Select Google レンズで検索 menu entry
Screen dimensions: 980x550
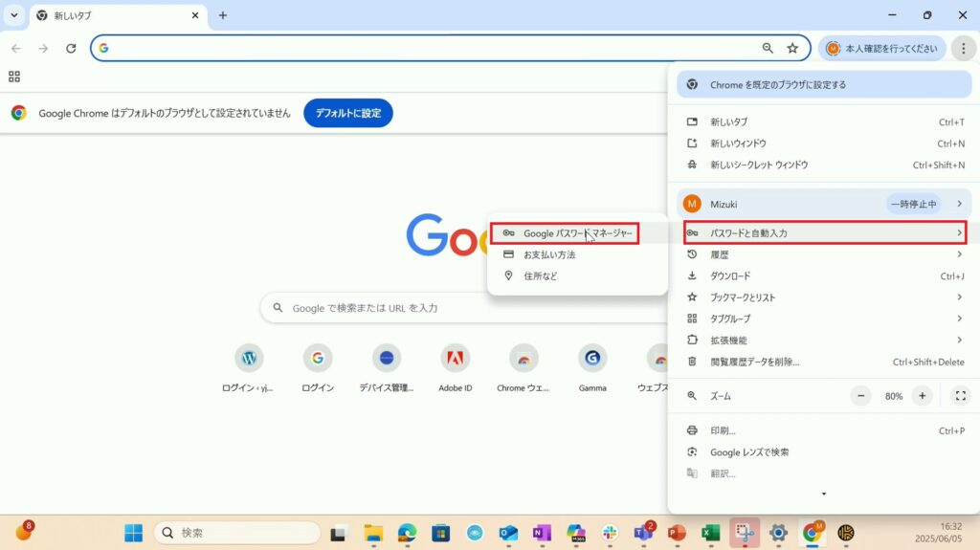click(824, 451)
